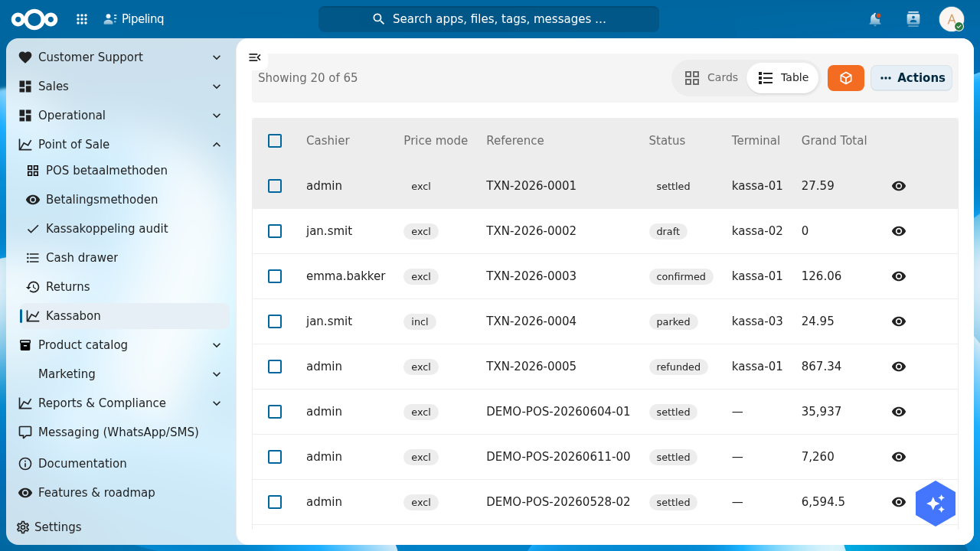Check the box for TXN-2026-0004 row
Screen dimensions: 980x551
pyautogui.click(x=275, y=321)
